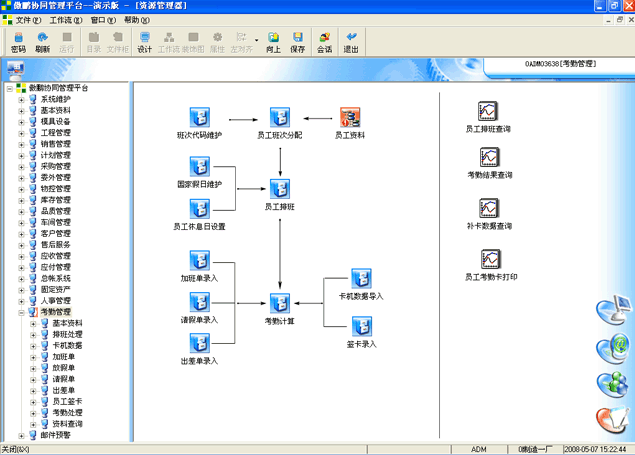Select 人事管理 in the navigation tree

coord(55,301)
